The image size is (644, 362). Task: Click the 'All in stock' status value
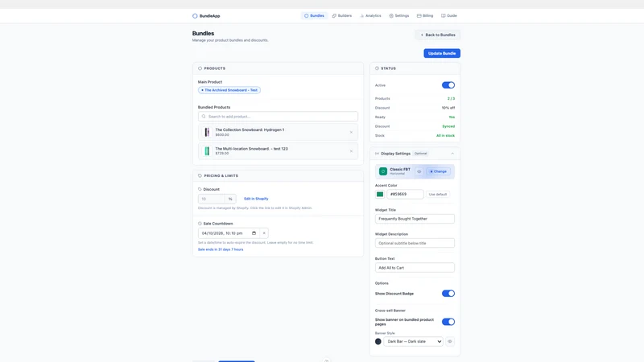(x=445, y=135)
